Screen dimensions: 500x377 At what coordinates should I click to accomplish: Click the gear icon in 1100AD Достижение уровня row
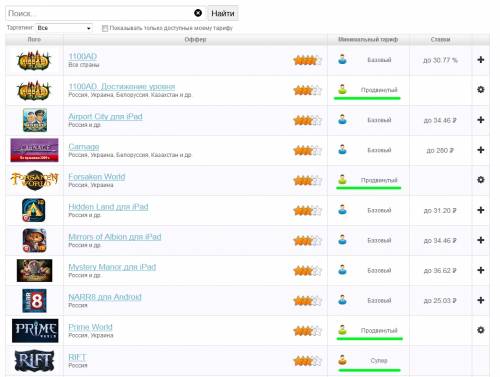[x=480, y=89]
